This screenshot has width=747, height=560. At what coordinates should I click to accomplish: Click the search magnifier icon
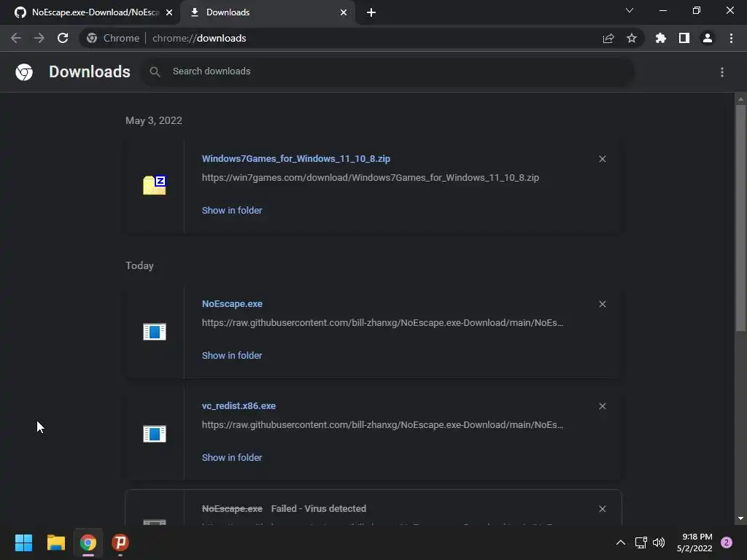click(x=155, y=71)
